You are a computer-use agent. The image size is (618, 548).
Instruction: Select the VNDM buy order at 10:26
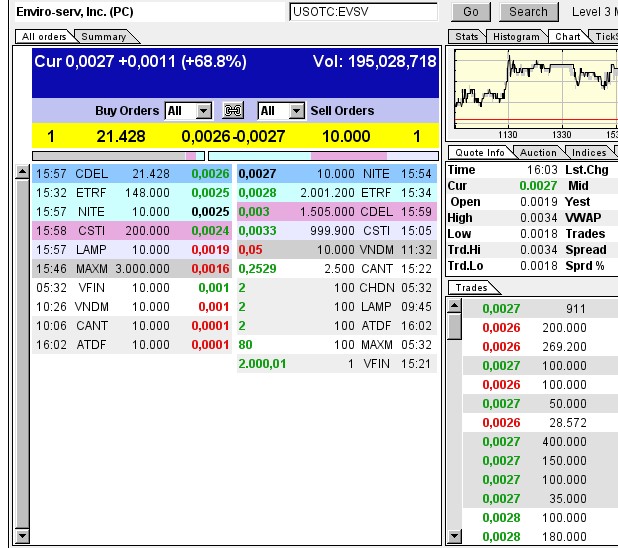coord(132,306)
